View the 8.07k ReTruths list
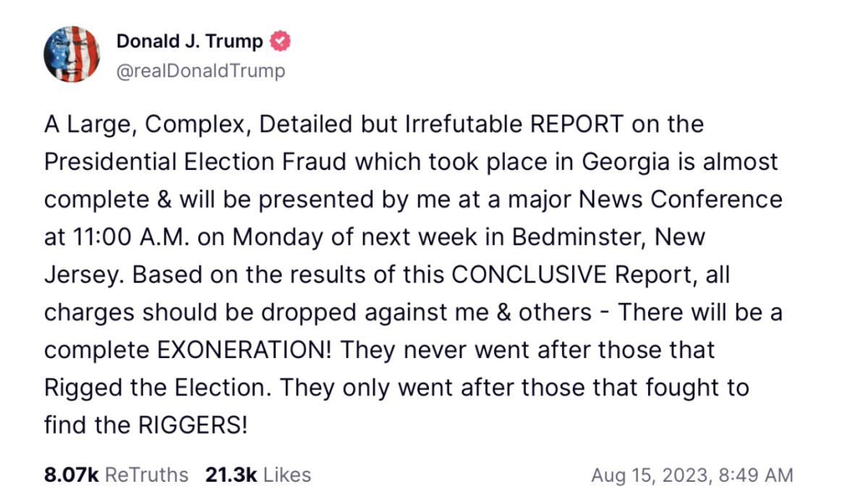 tap(116, 475)
